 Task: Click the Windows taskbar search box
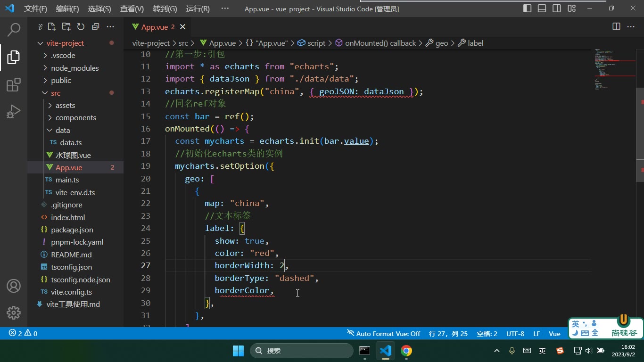point(302,351)
